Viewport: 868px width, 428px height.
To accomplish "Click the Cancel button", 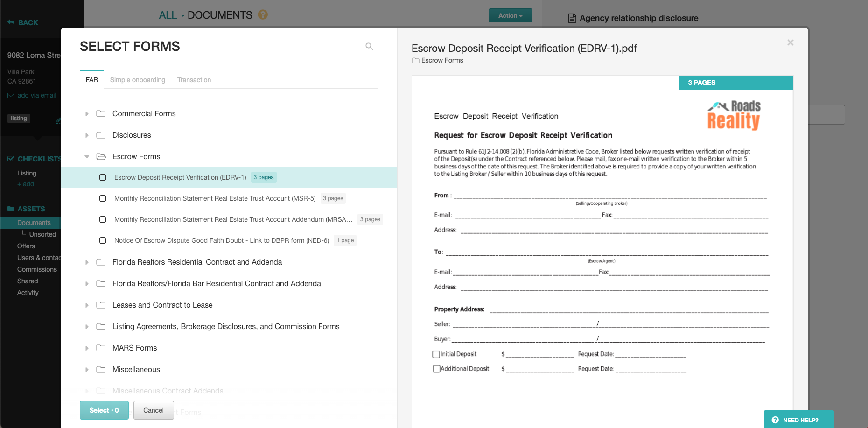I will [154, 410].
